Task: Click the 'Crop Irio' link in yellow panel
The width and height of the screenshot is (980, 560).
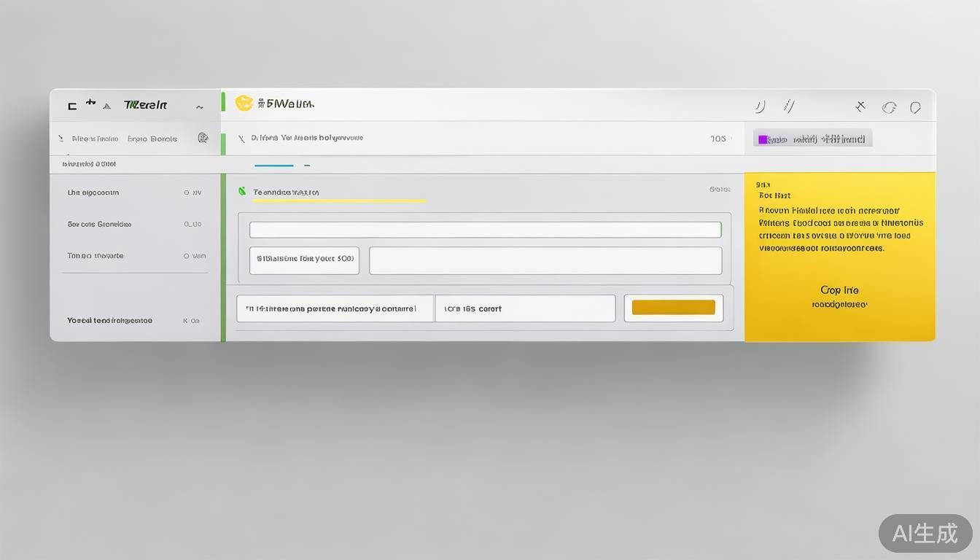Action: click(839, 290)
